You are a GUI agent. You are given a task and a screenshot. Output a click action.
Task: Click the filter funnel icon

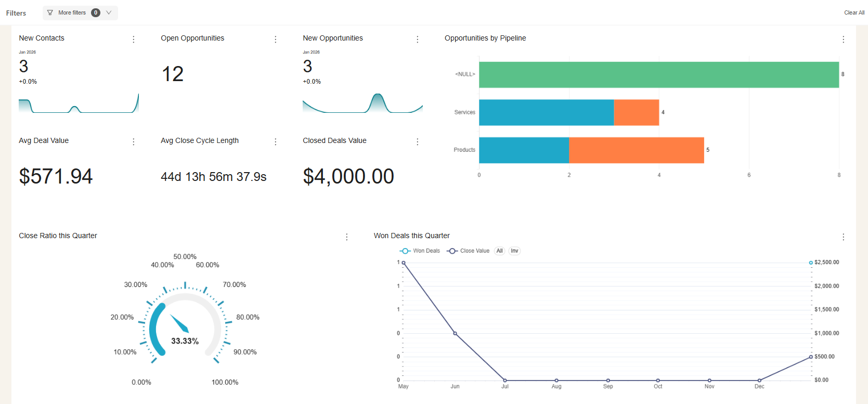[x=50, y=13]
